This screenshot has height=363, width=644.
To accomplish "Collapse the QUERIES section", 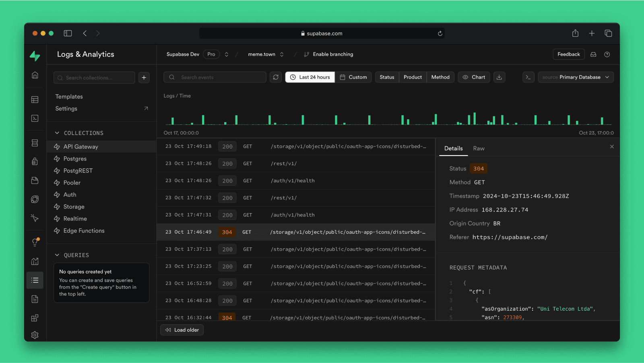I will tap(58, 255).
